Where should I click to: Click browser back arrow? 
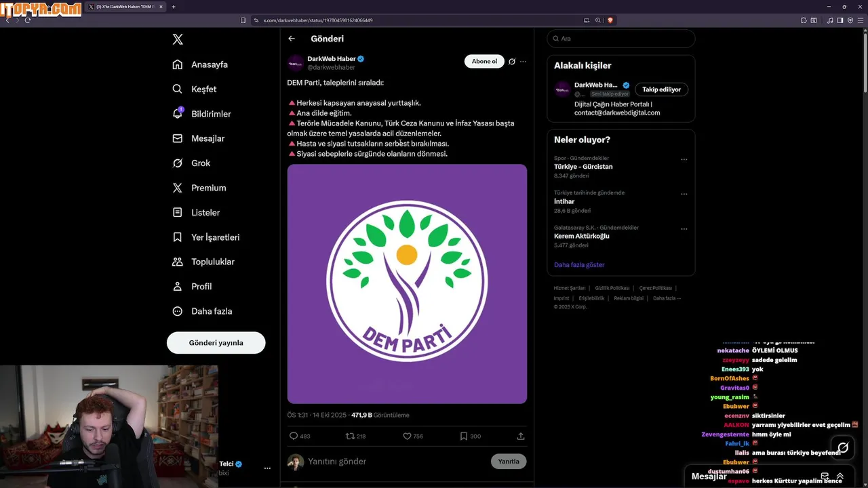coord(7,20)
